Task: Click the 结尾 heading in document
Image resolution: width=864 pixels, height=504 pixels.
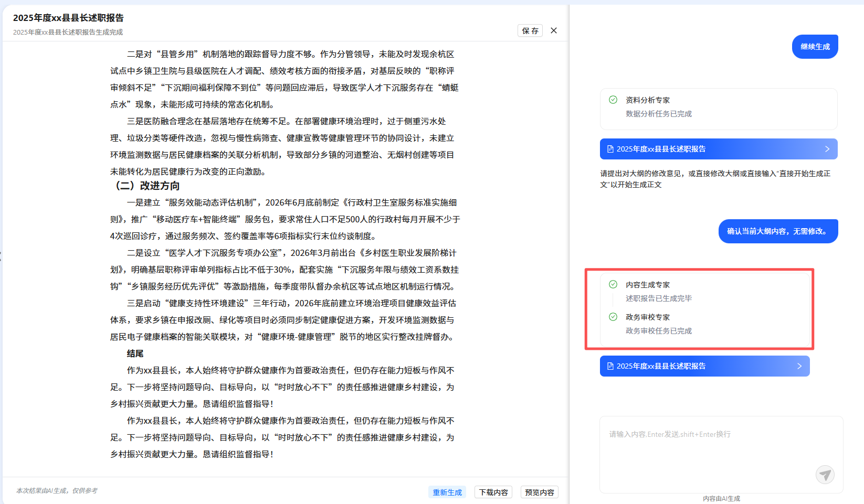Action: click(x=135, y=353)
